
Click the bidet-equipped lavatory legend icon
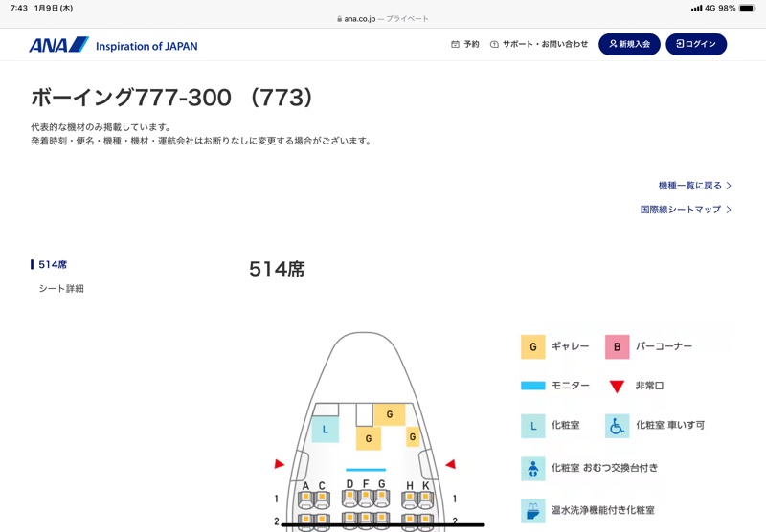pyautogui.click(x=533, y=511)
